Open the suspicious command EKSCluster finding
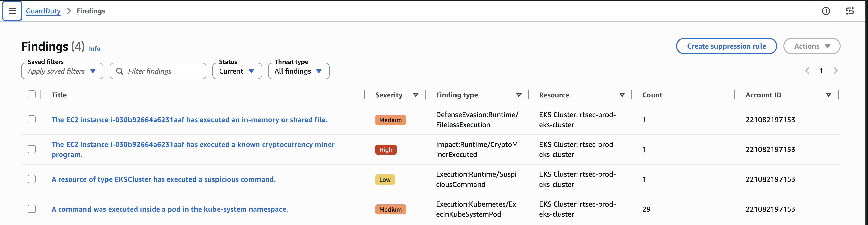Viewport: 868px width, 225px height. [163, 179]
